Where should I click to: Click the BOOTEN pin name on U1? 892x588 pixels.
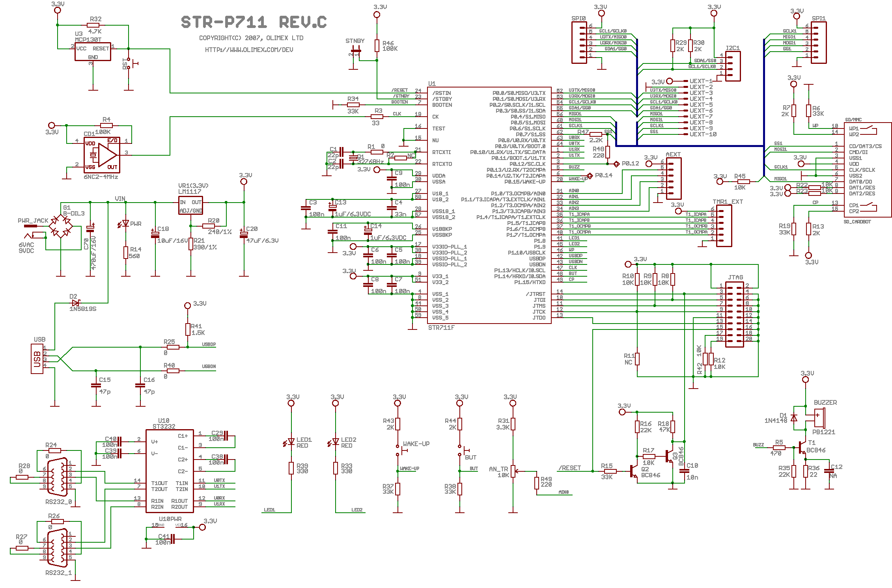(x=442, y=105)
